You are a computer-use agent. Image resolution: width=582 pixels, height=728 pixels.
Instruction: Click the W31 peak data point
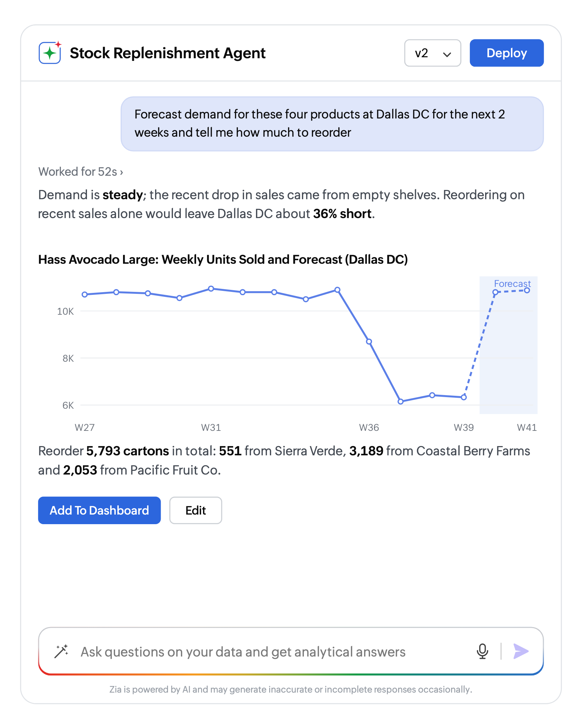(211, 288)
